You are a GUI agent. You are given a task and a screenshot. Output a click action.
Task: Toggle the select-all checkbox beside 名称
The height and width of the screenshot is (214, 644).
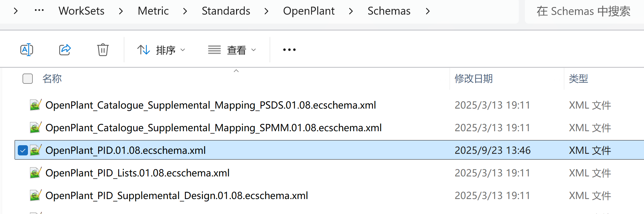[x=28, y=79]
